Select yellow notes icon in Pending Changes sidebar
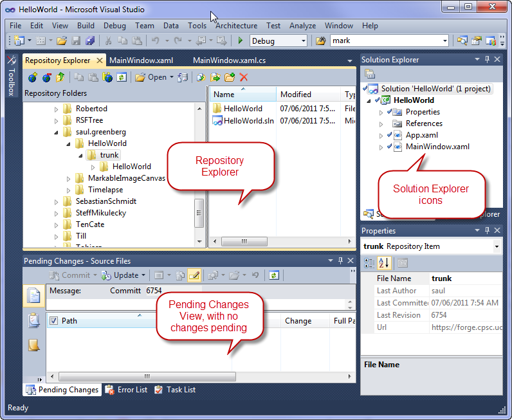This screenshot has width=512, height=420. [x=33, y=345]
